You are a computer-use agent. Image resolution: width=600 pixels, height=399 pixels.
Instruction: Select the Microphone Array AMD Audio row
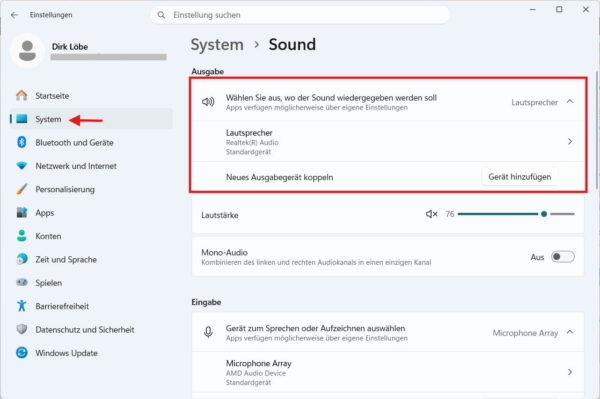click(x=388, y=372)
